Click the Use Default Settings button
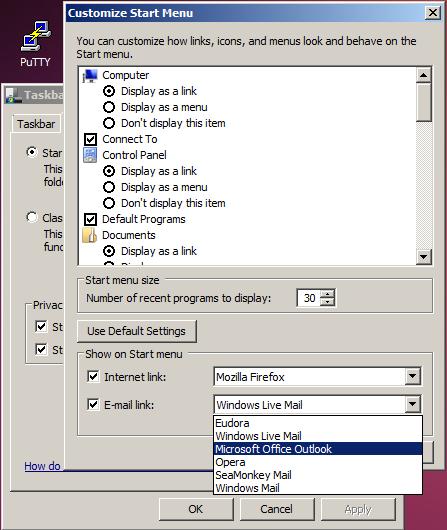This screenshot has width=447, height=530. point(137,331)
